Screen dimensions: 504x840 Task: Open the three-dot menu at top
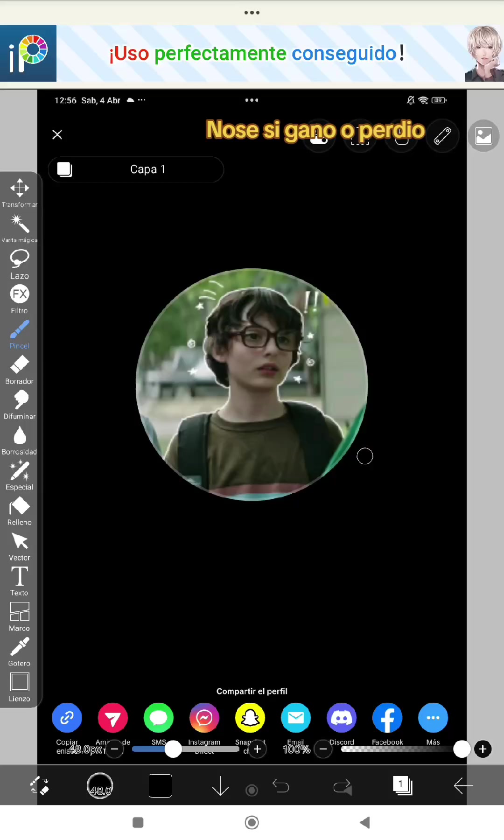tap(252, 13)
